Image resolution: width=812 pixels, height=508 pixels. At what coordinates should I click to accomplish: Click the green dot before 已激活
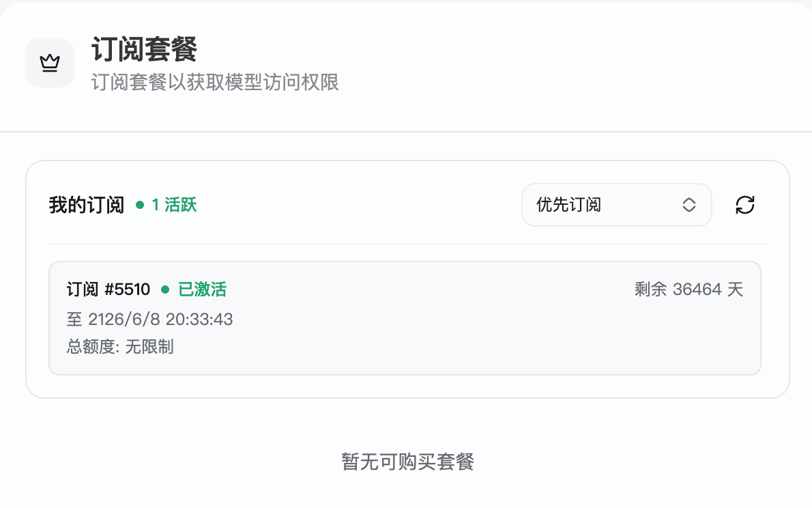pos(165,290)
